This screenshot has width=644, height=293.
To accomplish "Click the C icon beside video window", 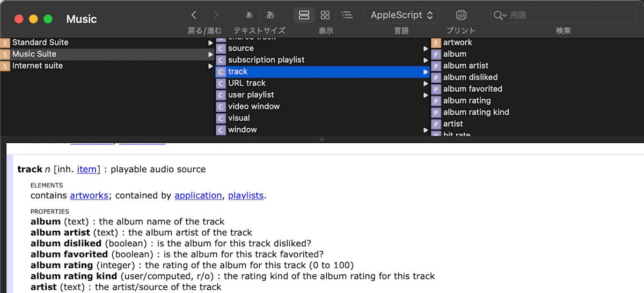I will pos(221,107).
